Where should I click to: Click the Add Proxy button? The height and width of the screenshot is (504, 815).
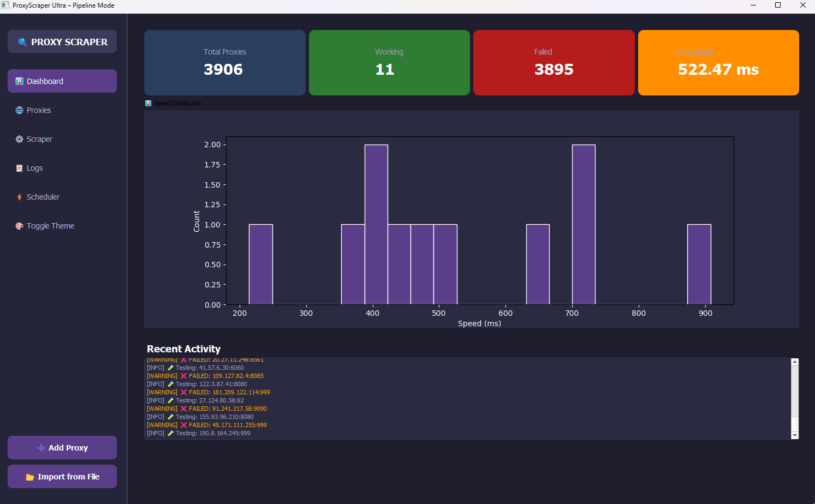pos(62,447)
